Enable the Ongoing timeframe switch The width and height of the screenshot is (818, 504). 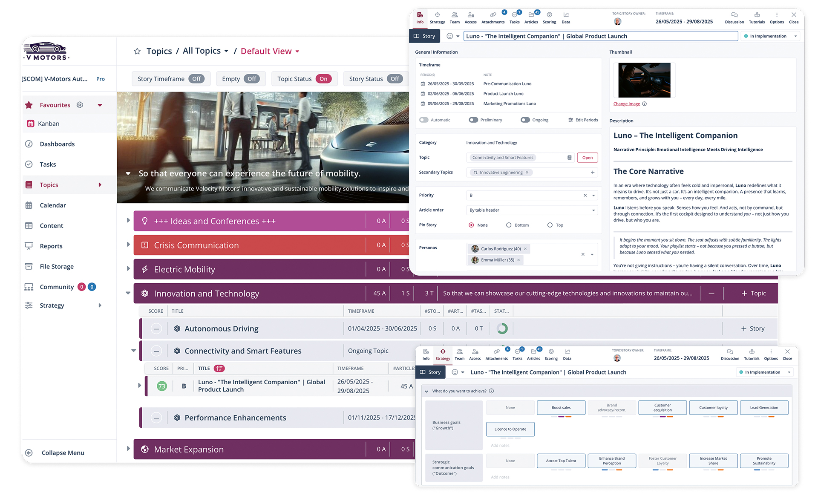click(x=525, y=120)
